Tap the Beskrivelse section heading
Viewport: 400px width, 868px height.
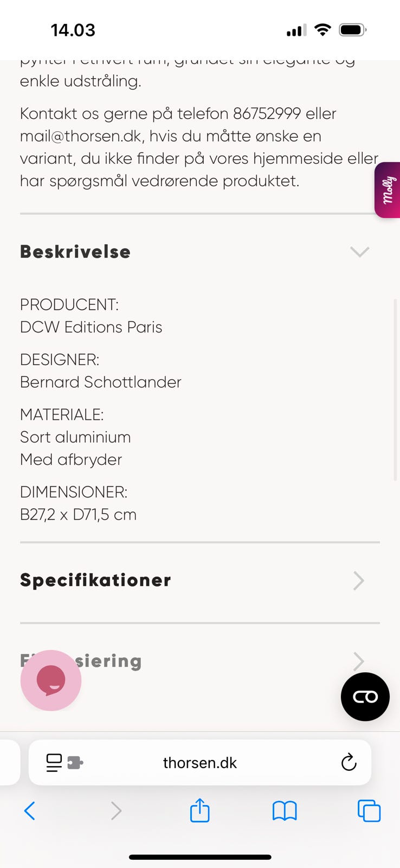pyautogui.click(x=75, y=251)
